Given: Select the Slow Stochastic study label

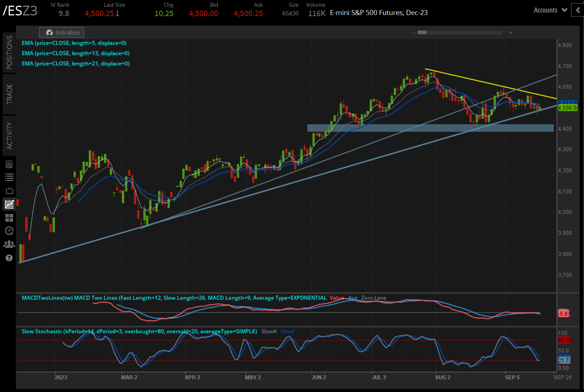Looking at the screenshot, I should [x=139, y=332].
